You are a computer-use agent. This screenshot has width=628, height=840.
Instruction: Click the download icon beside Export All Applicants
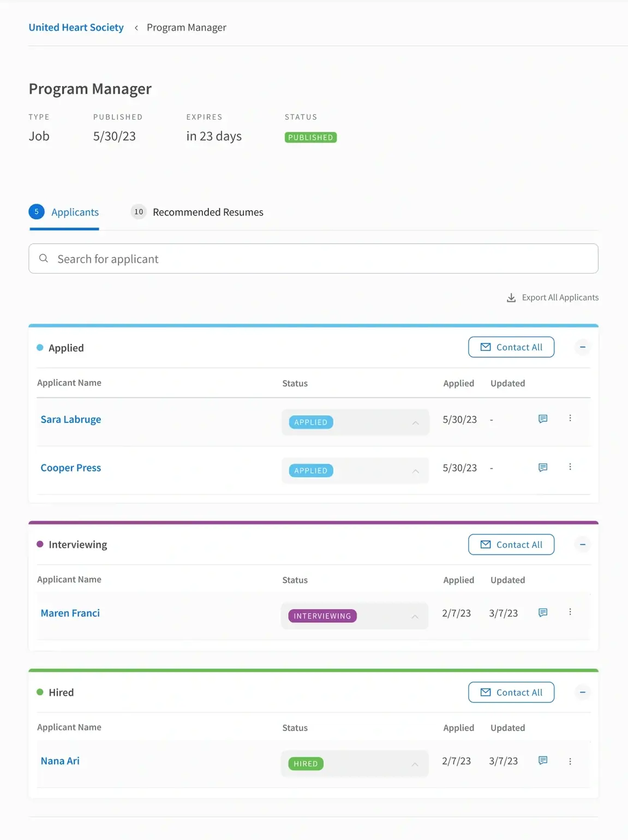pyautogui.click(x=511, y=297)
